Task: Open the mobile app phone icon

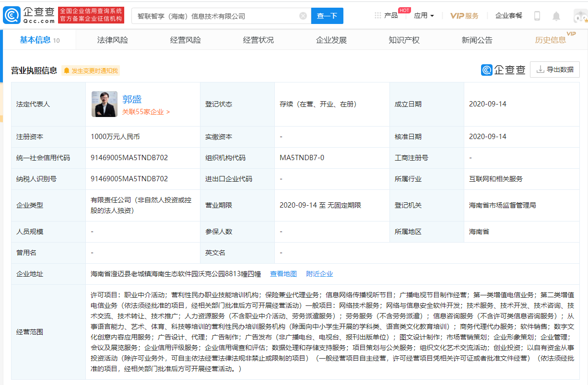Action: (537, 16)
